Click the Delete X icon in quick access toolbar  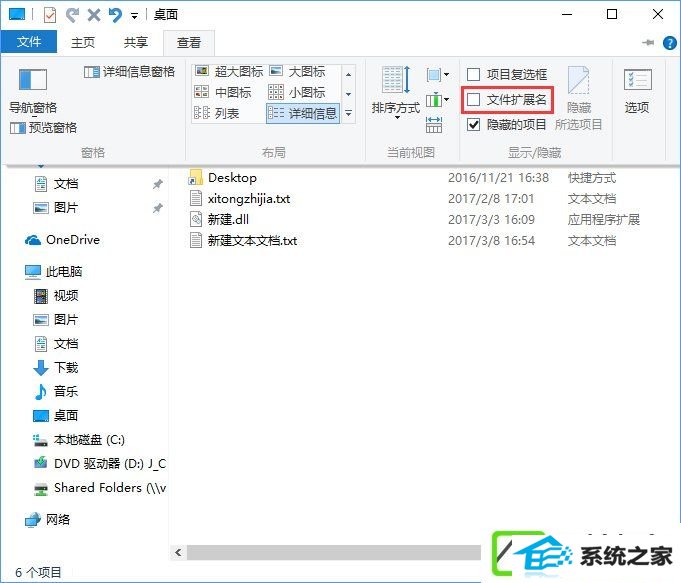[x=94, y=15]
